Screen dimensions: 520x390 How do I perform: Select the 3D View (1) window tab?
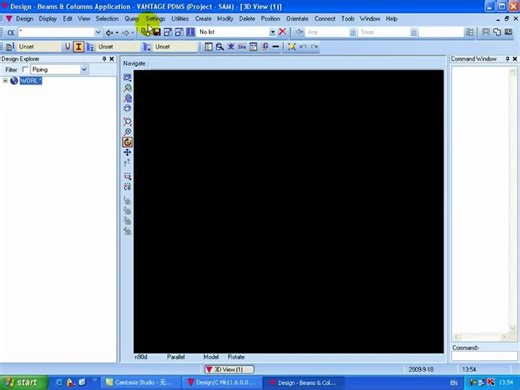229,369
